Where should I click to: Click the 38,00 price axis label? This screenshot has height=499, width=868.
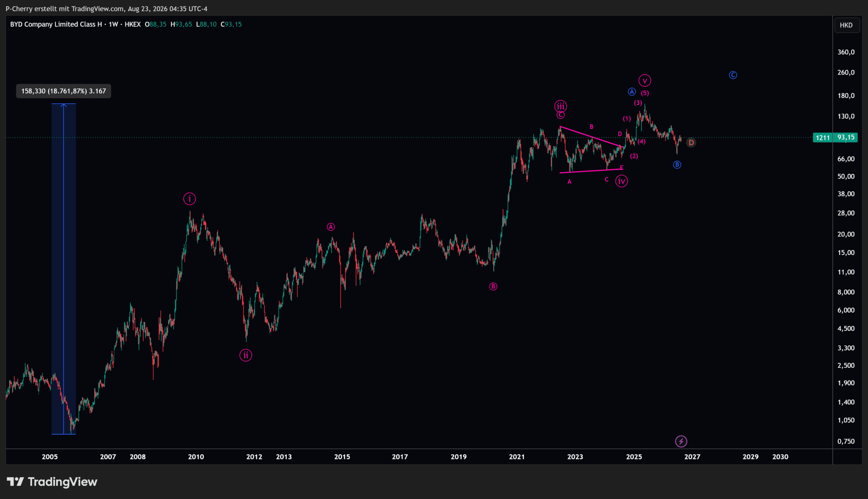[x=846, y=194]
